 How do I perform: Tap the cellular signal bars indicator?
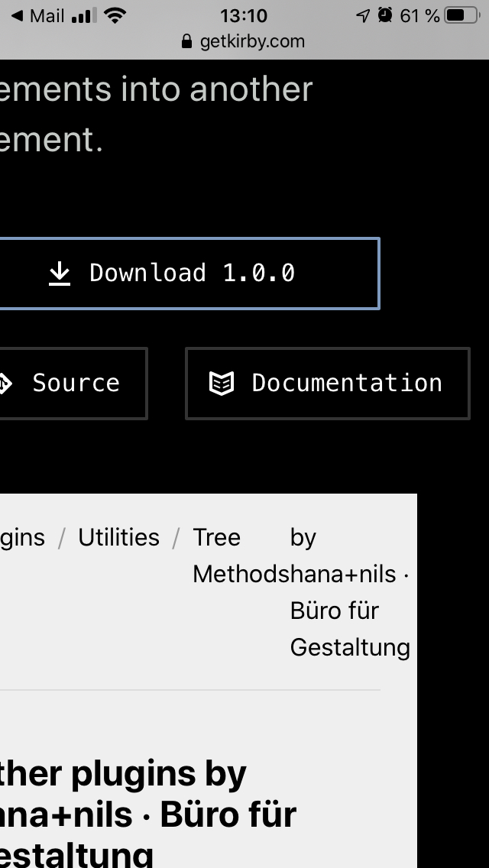[x=85, y=14]
